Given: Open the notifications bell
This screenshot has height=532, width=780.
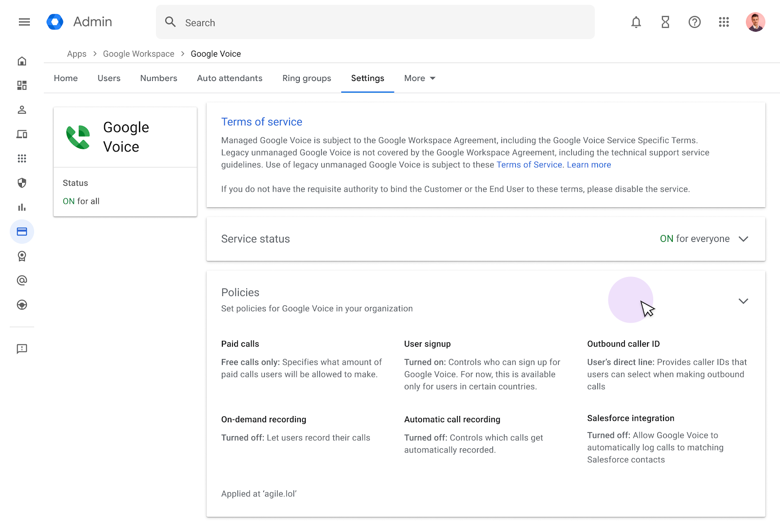Looking at the screenshot, I should (x=636, y=22).
